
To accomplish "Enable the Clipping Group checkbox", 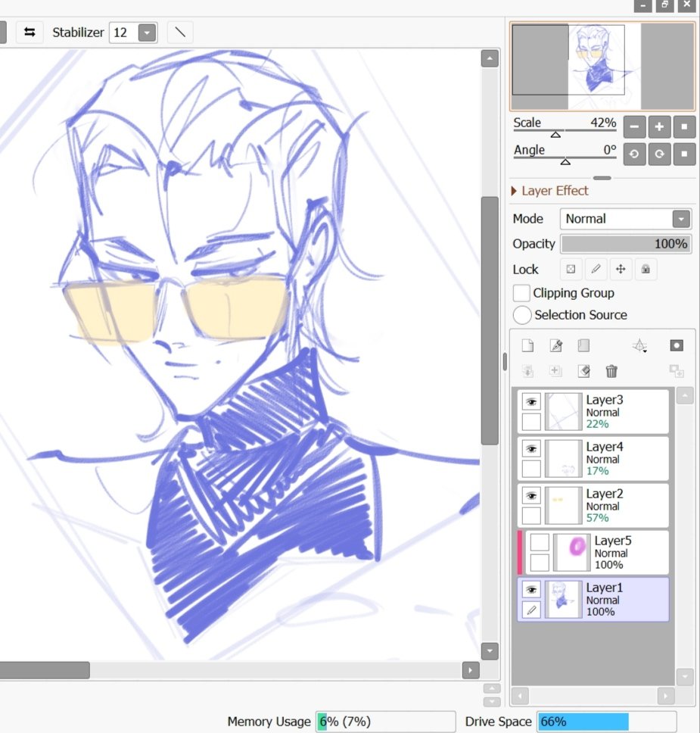I will 521,293.
